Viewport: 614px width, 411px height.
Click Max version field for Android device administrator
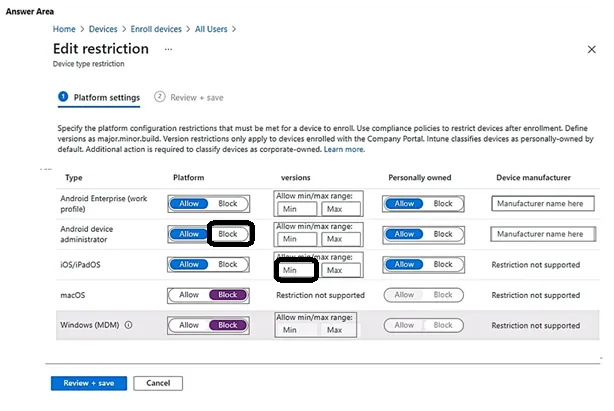[341, 239]
